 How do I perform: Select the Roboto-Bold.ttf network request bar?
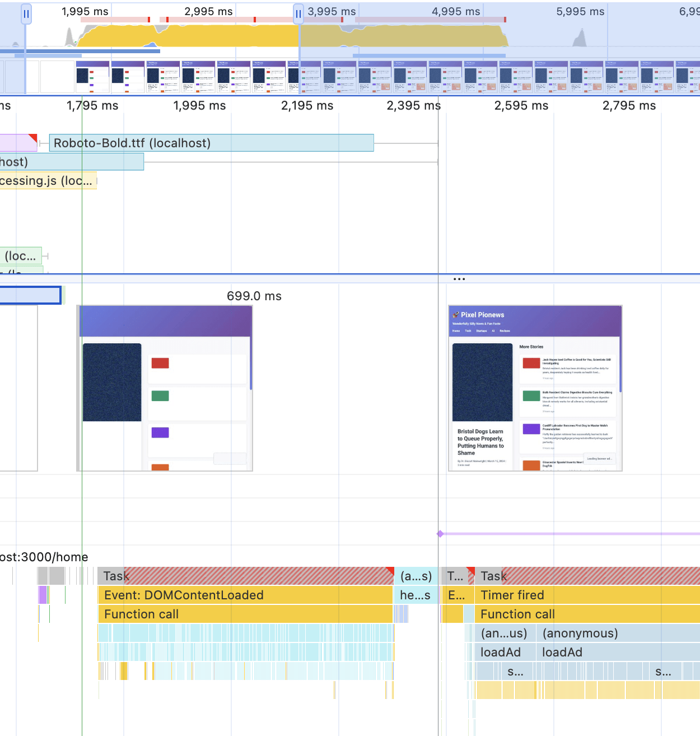coord(211,143)
